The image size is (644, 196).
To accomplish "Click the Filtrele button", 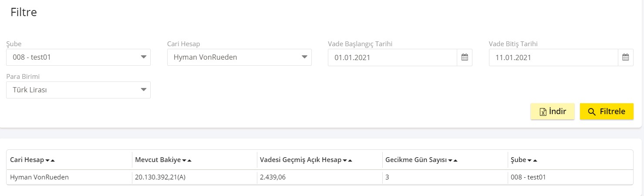I will click(x=607, y=112).
